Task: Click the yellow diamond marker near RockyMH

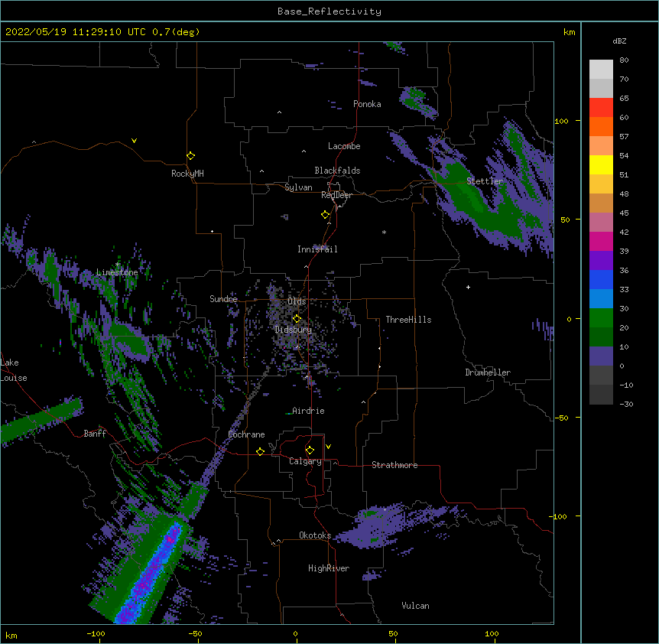Action: pos(190,156)
